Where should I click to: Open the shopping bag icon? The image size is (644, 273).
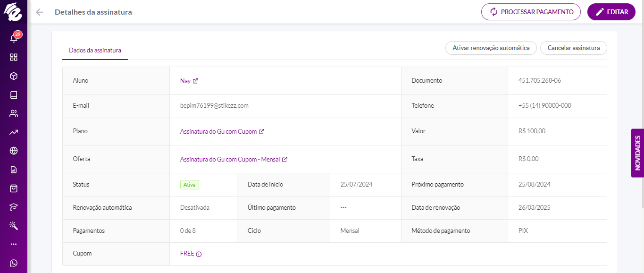(14, 188)
